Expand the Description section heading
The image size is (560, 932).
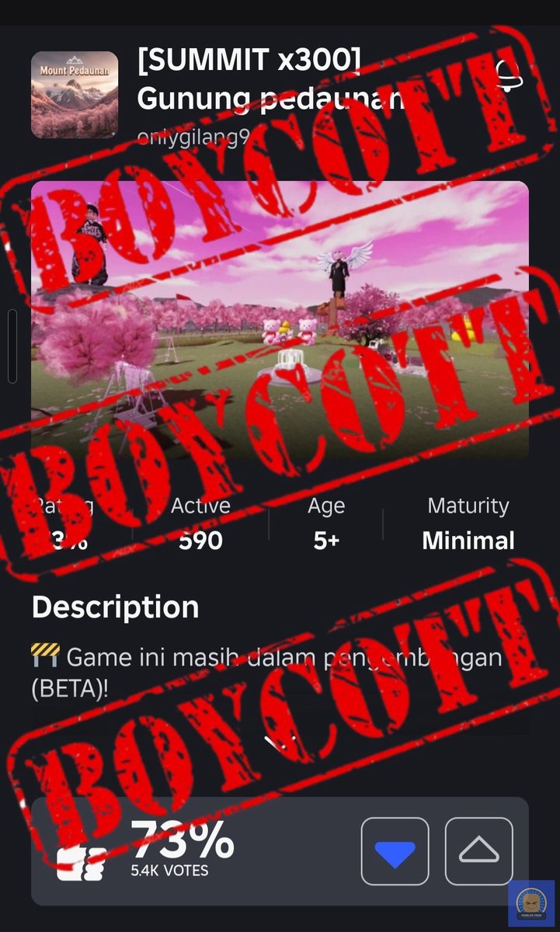[x=115, y=607]
